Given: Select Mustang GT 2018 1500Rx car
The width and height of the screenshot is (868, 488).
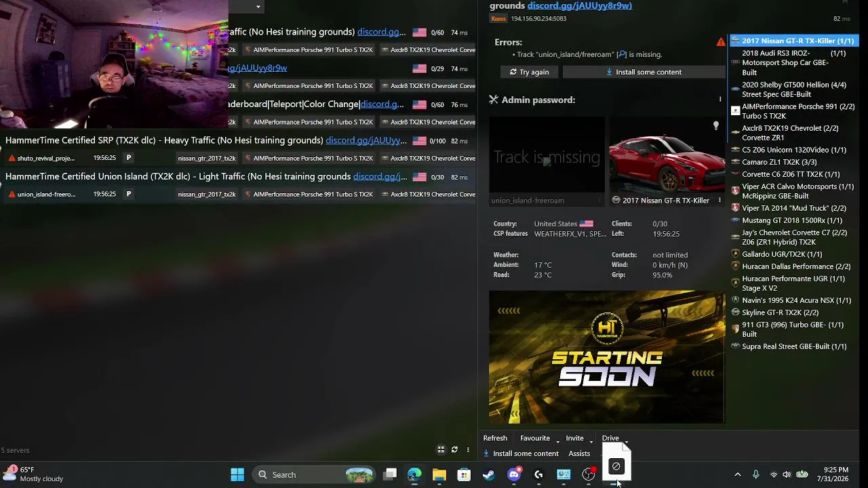Looking at the screenshot, I should pos(794,220).
